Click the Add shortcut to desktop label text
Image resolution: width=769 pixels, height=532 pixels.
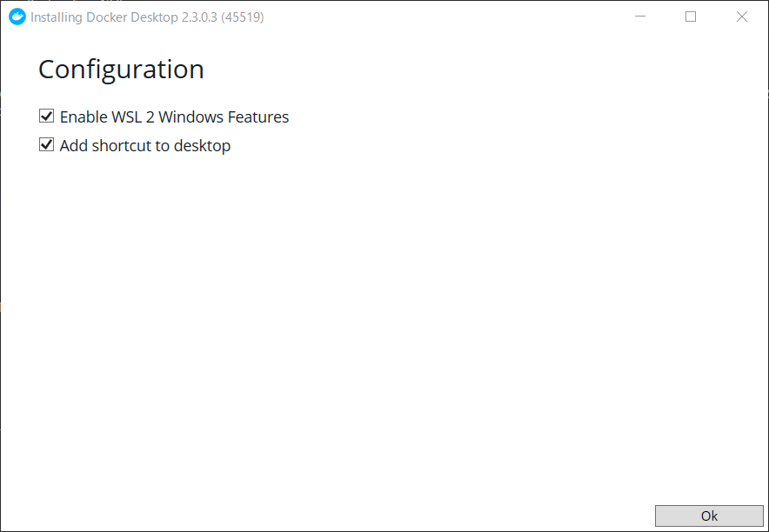click(x=145, y=146)
